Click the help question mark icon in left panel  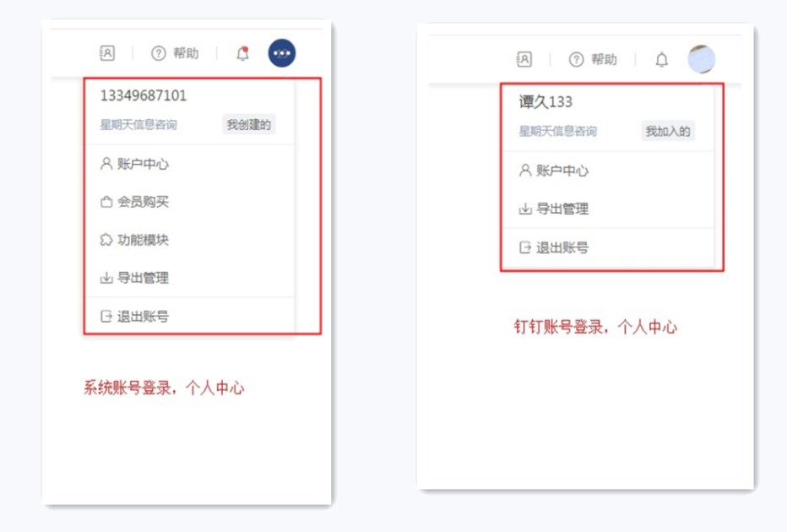click(x=159, y=53)
